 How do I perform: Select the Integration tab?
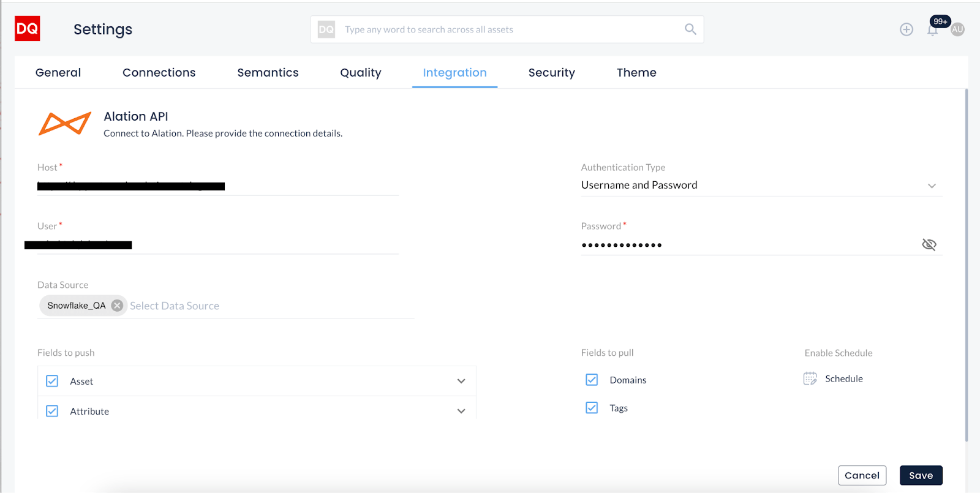point(454,73)
